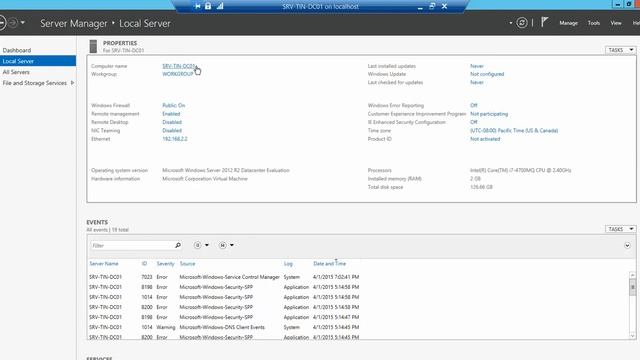The width and height of the screenshot is (640, 360).
Task: Open the Manage menu
Action: tap(568, 23)
